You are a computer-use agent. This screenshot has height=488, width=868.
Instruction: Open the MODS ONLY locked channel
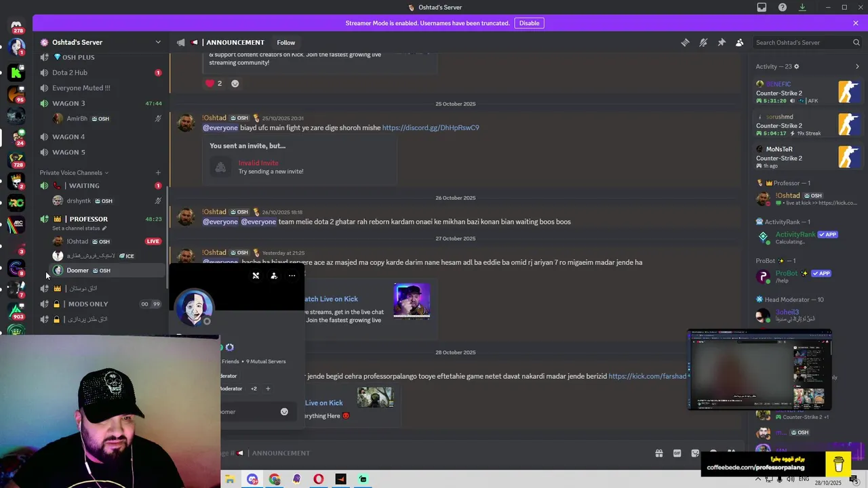point(101,304)
